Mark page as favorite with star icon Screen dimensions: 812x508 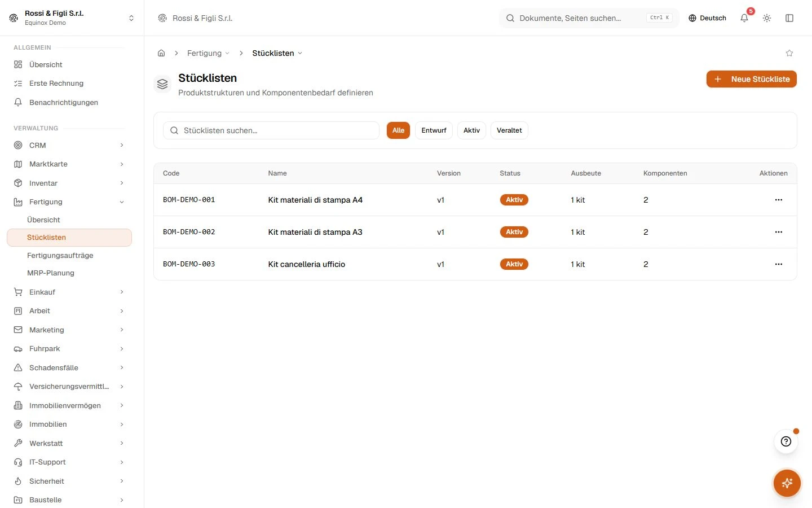789,53
